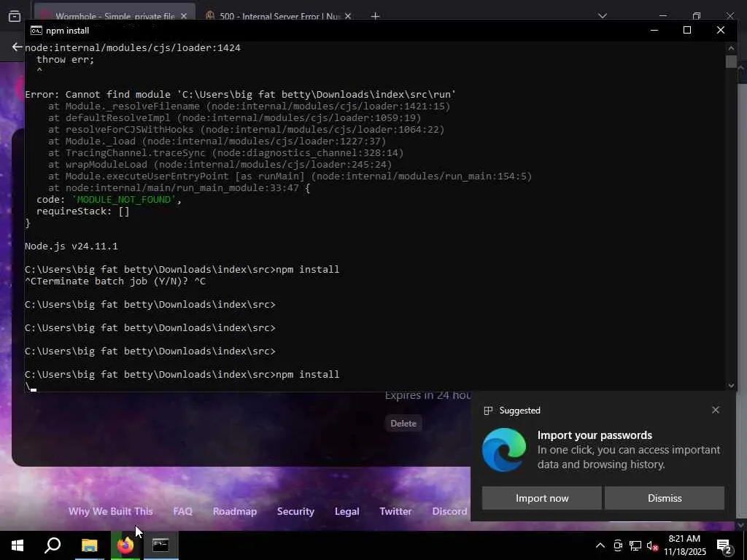
Task: Click the Delete button on Wormhole page
Action: coord(403,424)
